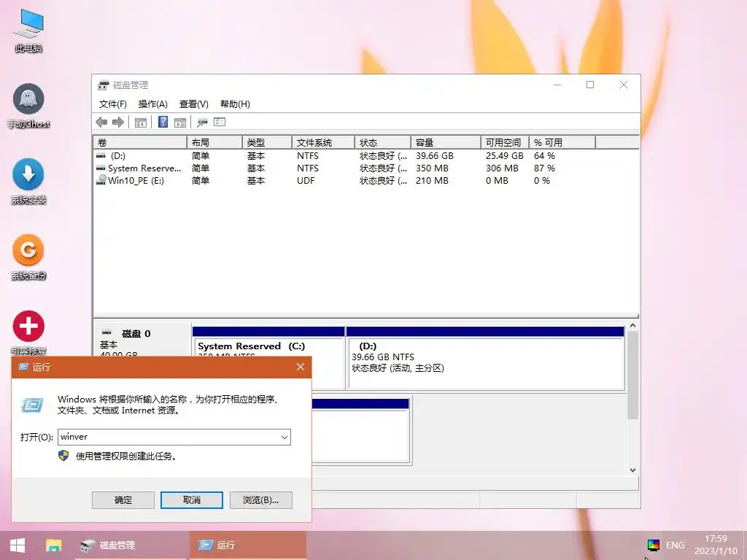Click the 磁盘 0 disk label
The width and height of the screenshot is (747, 560).
136,333
